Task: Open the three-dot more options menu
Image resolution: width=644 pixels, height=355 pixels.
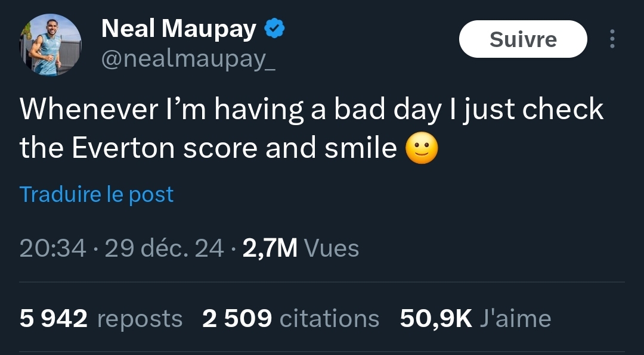Action: [612, 39]
